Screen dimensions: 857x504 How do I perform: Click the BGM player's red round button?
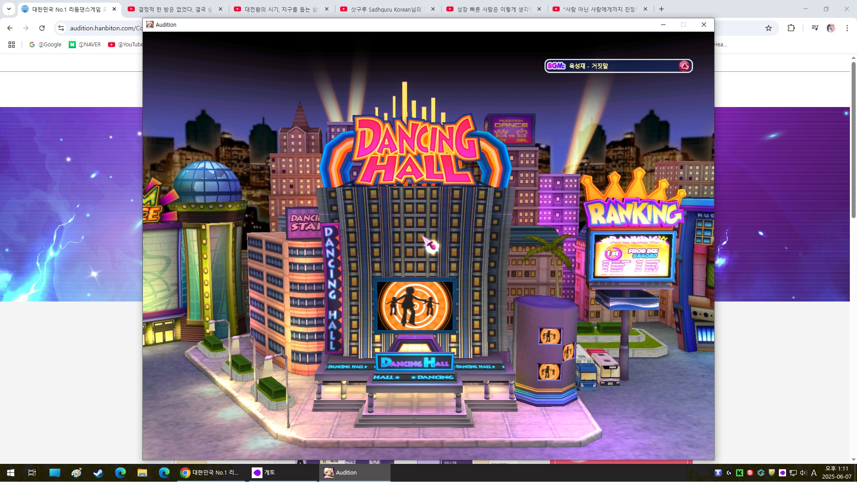684,66
